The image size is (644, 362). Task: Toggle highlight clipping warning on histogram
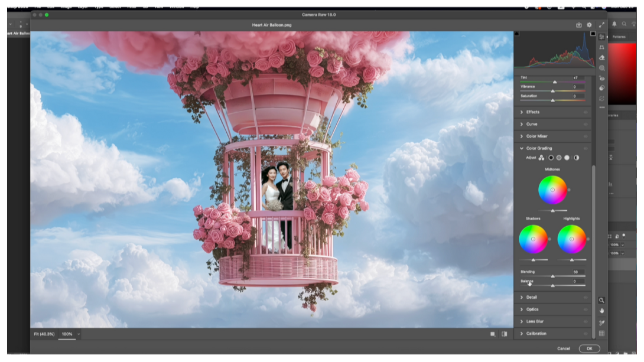pyautogui.click(x=593, y=34)
